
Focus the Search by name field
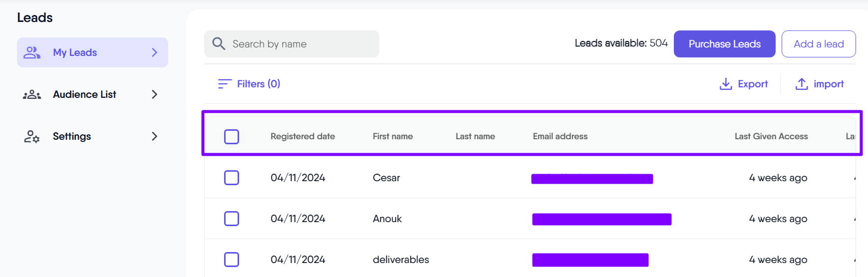pos(299,44)
